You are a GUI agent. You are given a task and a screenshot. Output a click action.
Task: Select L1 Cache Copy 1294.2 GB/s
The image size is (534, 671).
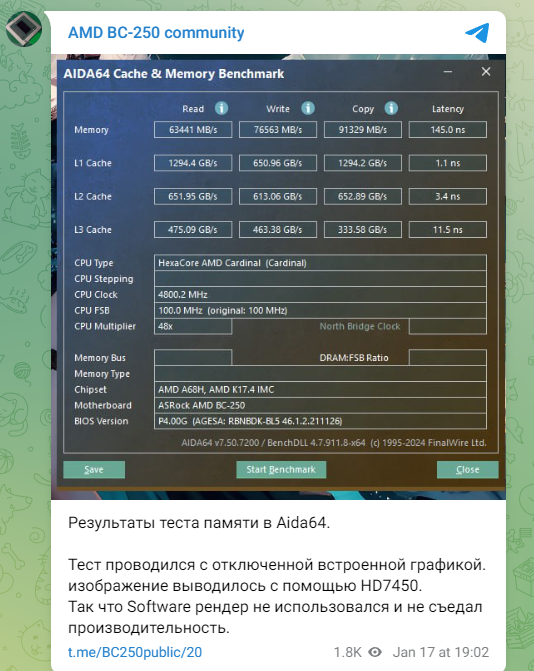tap(363, 163)
